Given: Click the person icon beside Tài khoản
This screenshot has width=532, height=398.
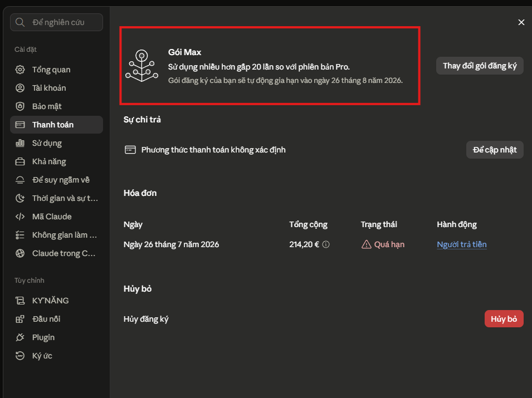Looking at the screenshot, I should click(20, 88).
